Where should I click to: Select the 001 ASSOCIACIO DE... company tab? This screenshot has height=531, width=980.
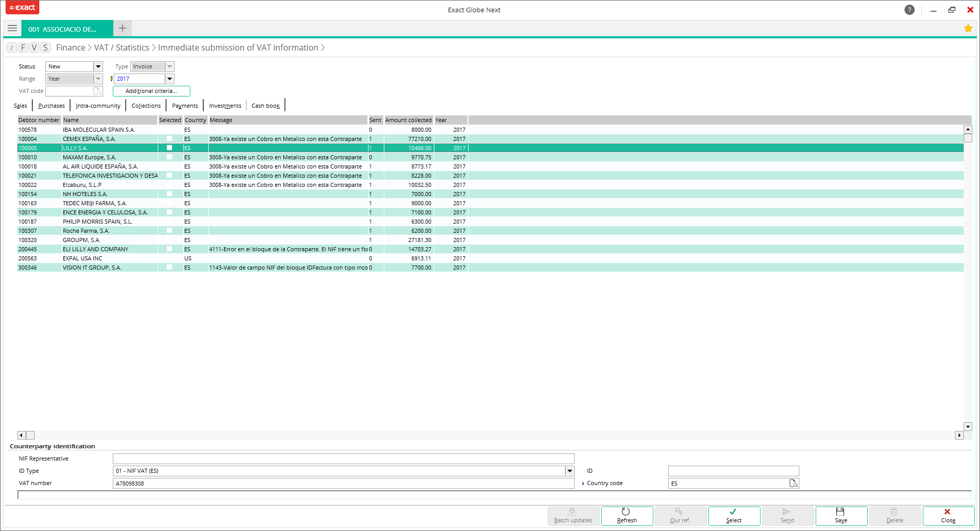click(x=67, y=29)
